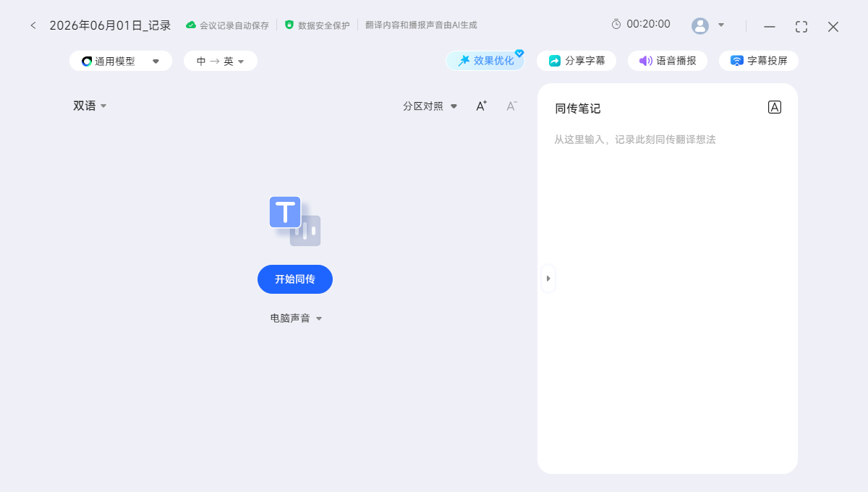868x492 pixels.
Task: Decrease font size with A- icon
Action: [511, 106]
